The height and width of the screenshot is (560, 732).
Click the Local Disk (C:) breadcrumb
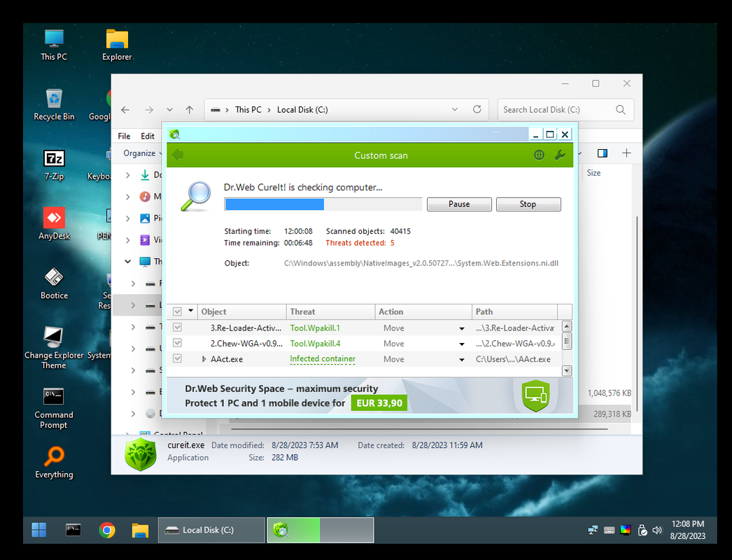pyautogui.click(x=302, y=110)
